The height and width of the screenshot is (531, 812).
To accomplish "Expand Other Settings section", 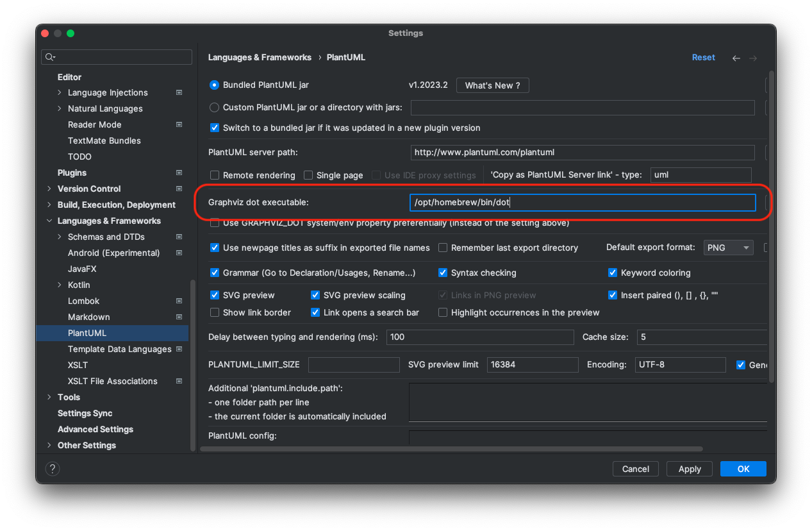I will tap(49, 445).
